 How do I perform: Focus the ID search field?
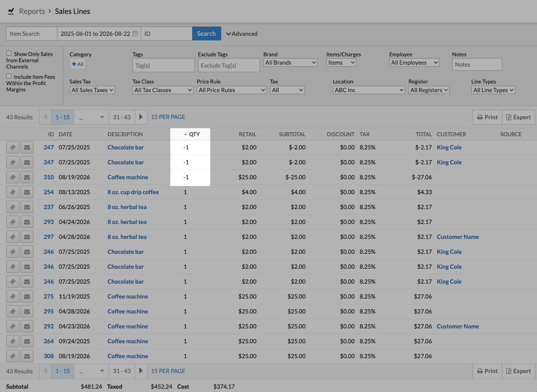pos(166,34)
